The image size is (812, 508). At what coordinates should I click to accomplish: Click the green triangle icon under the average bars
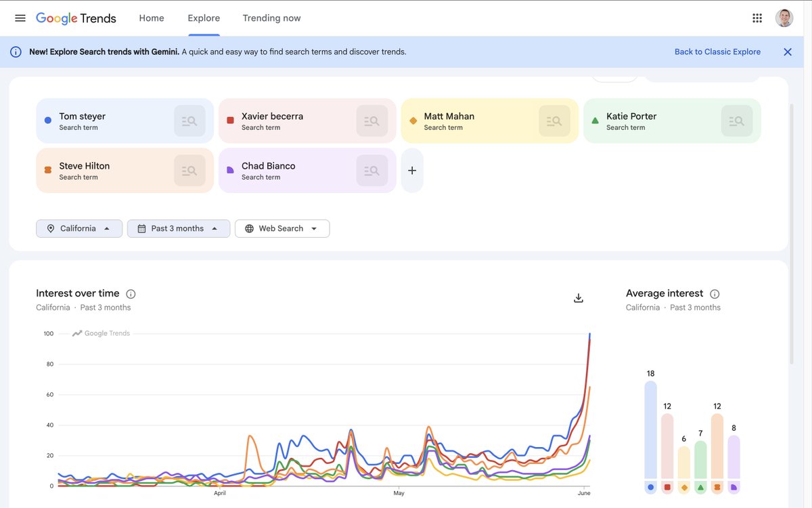(x=700, y=487)
